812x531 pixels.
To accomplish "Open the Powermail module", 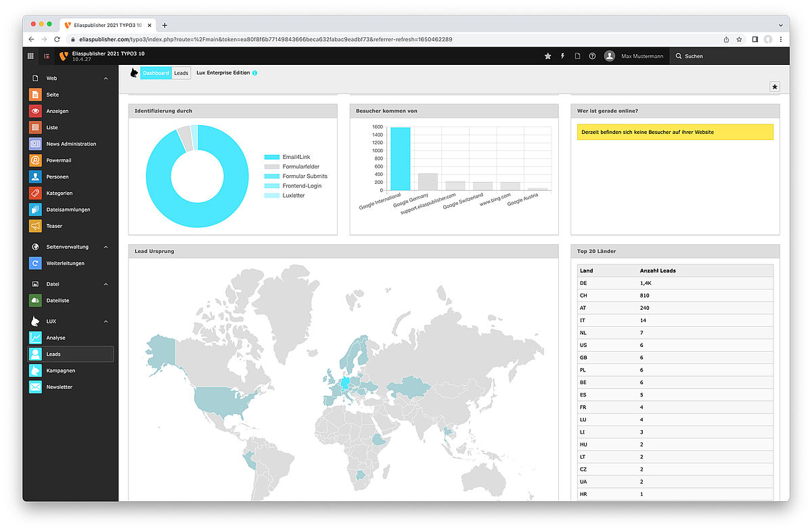I will tap(58, 160).
